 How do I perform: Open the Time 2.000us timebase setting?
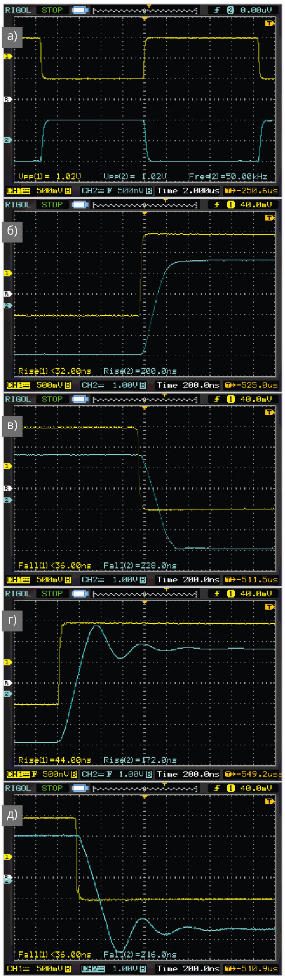188,191
